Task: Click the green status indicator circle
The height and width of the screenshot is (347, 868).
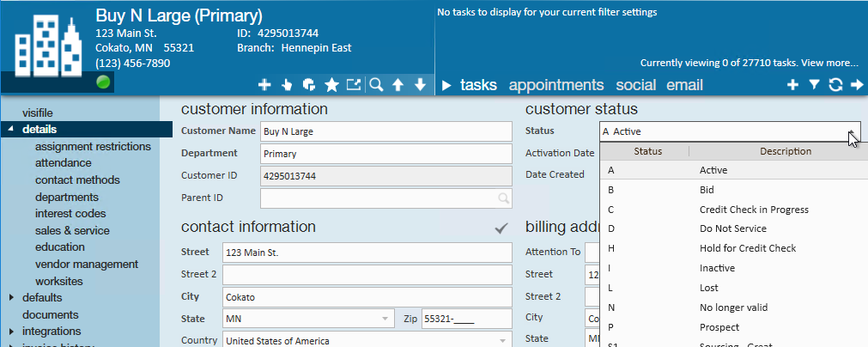Action: 103,82
